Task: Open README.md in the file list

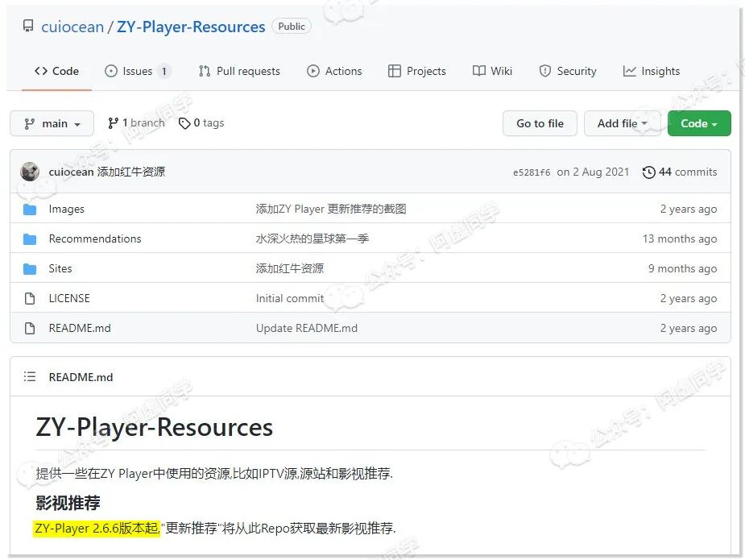Action: pyautogui.click(x=80, y=328)
